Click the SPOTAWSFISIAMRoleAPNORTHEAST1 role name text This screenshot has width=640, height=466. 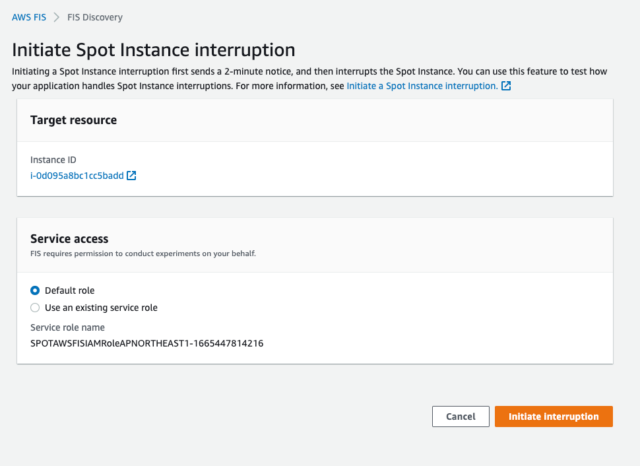147,343
